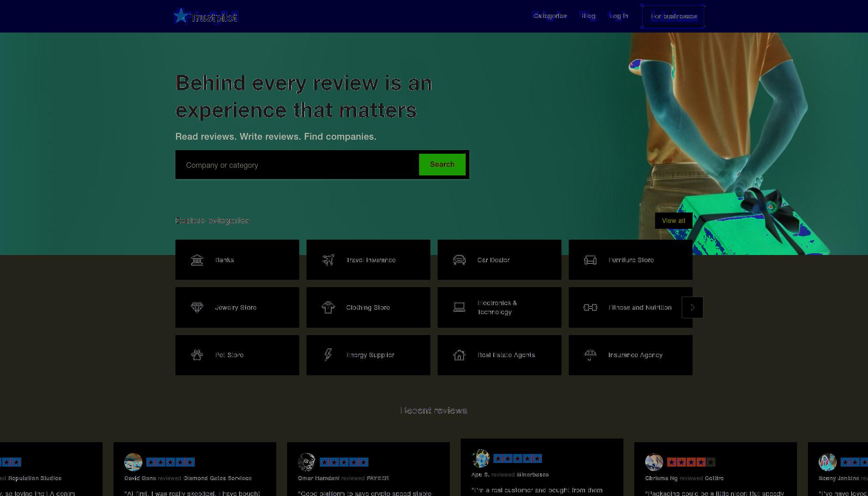This screenshot has width=868, height=496.
Task: Open the Car Dealer label
Action: (x=493, y=260)
